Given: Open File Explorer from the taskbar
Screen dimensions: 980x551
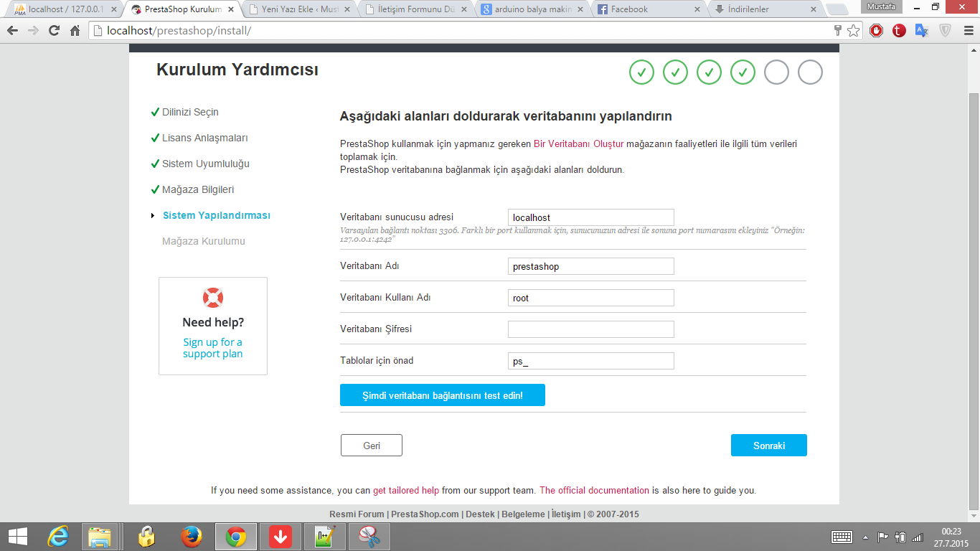Looking at the screenshot, I should (x=100, y=536).
